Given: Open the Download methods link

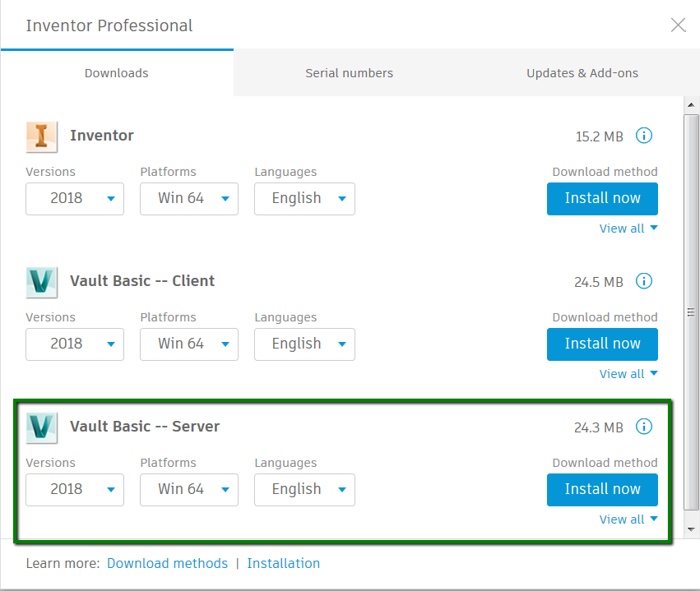Looking at the screenshot, I should [x=167, y=563].
